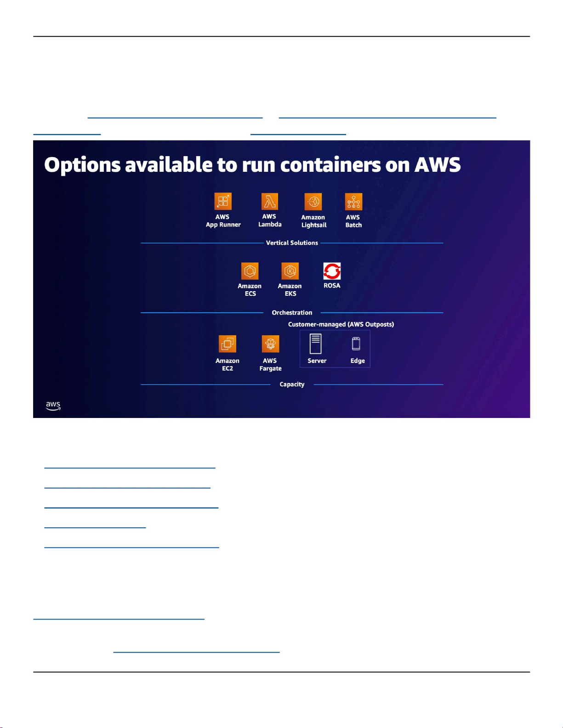The image size is (563, 728).
Task: Select the Amazon EC2 icon
Action: point(227,344)
